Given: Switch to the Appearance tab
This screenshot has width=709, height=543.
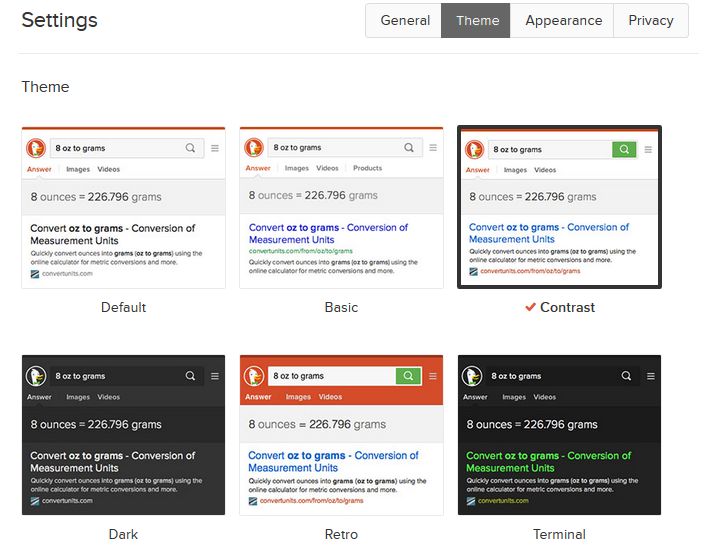Looking at the screenshot, I should coord(563,21).
